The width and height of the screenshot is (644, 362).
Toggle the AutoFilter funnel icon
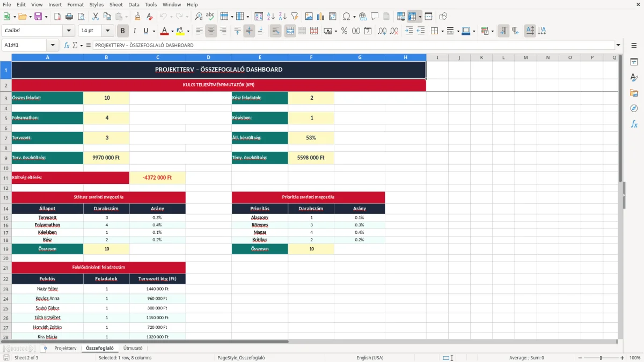(295, 17)
